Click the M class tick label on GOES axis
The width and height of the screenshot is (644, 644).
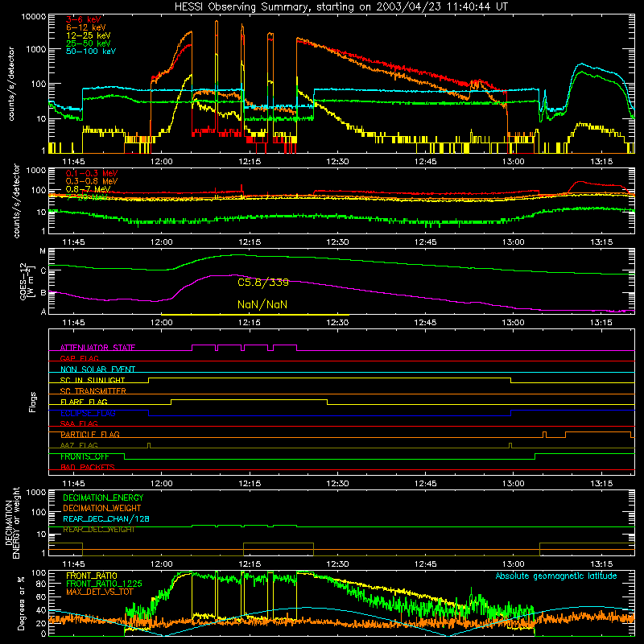pos(43,251)
